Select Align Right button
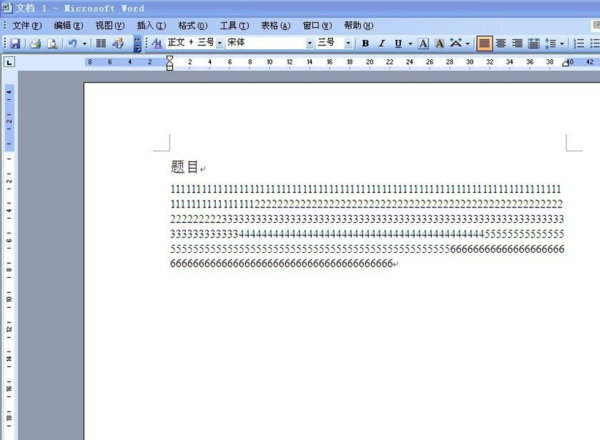Screen dimensions: 600x440 (x=517, y=43)
